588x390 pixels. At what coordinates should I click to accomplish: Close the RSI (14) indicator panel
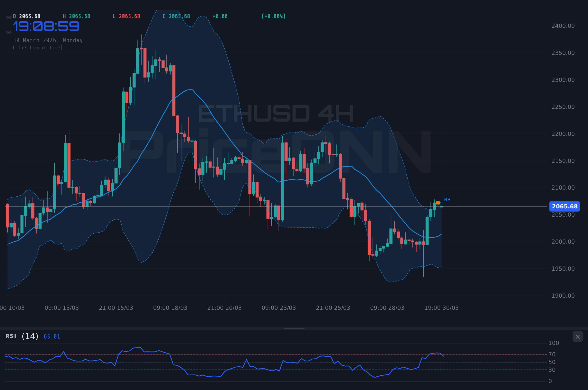click(x=577, y=336)
